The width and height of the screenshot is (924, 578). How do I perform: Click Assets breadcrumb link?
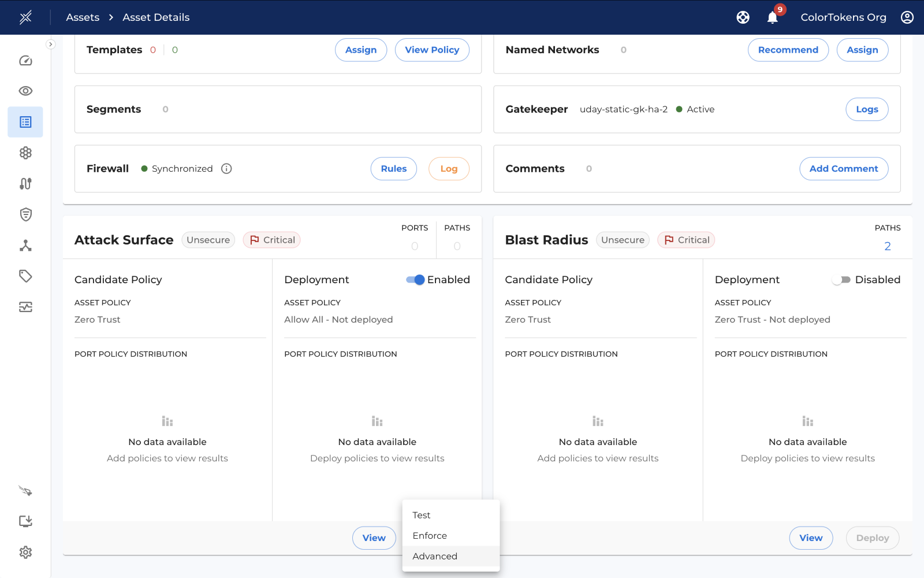83,17
